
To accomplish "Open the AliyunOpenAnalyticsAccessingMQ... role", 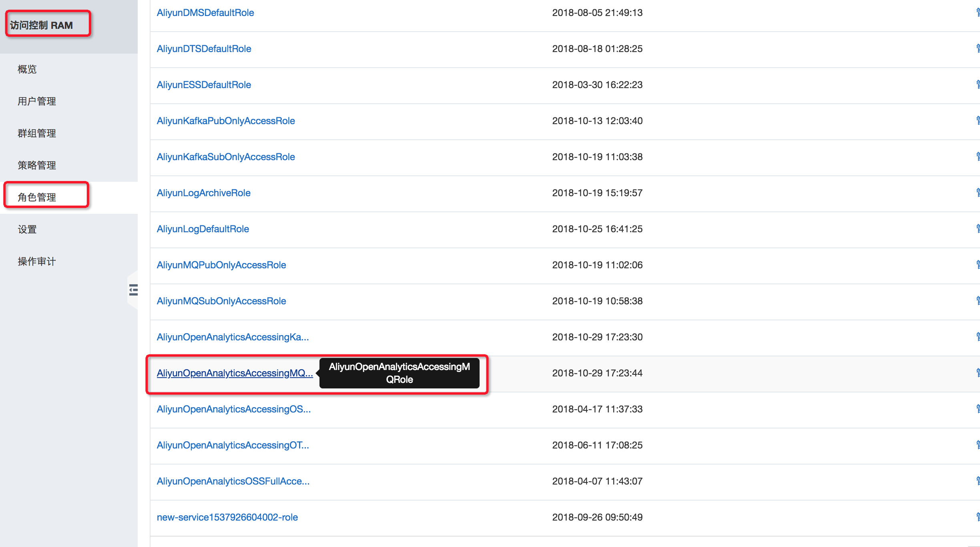I will 235,373.
